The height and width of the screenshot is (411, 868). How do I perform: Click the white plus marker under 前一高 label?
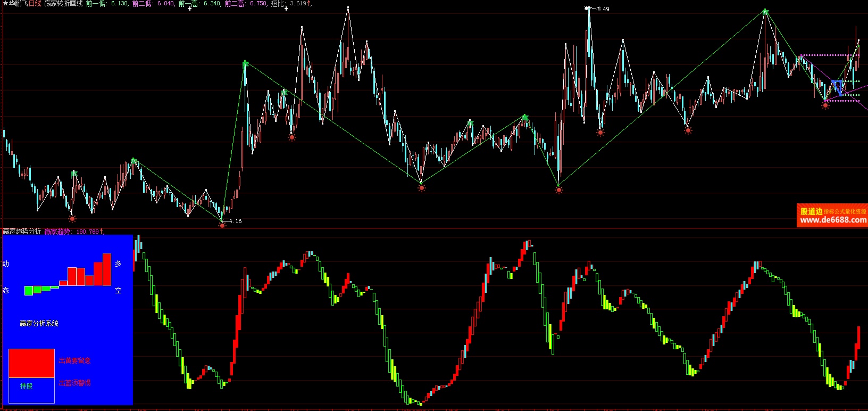[x=189, y=9]
